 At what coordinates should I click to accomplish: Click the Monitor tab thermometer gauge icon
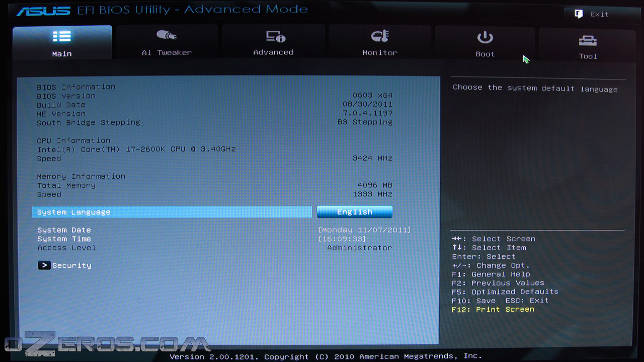tap(380, 36)
